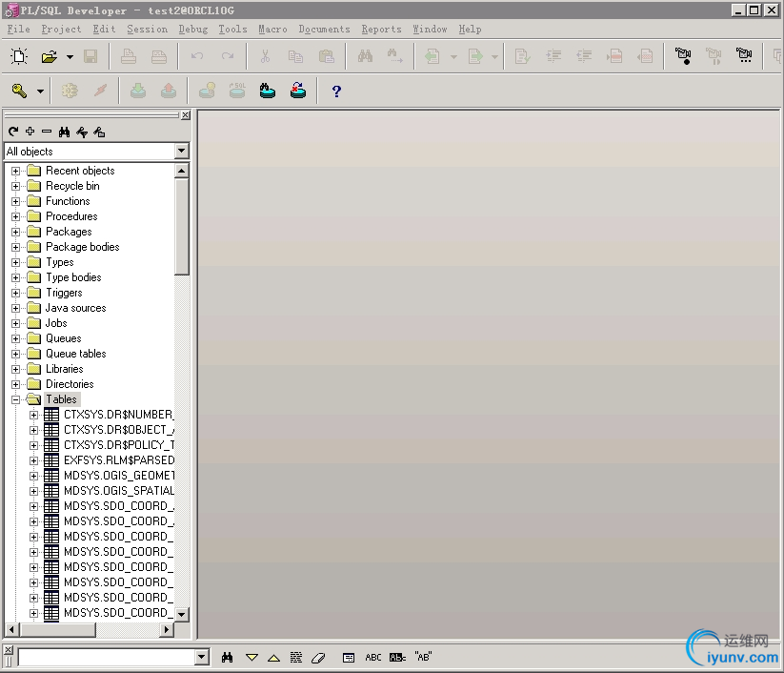Expand the EXFSYS.RLM$PARSED table node
This screenshot has width=784, height=673.
pos(33,460)
